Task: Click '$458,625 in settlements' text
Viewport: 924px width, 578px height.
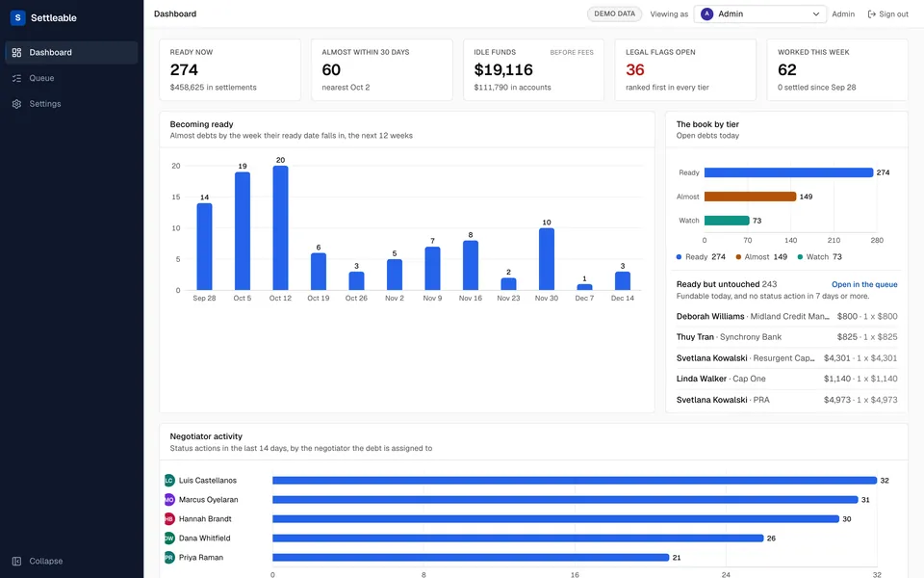Action: [x=214, y=88]
